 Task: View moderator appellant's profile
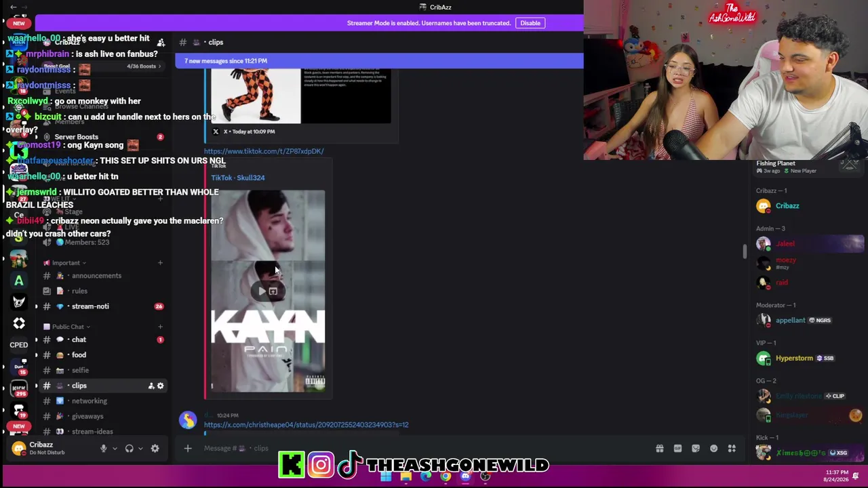point(810,321)
